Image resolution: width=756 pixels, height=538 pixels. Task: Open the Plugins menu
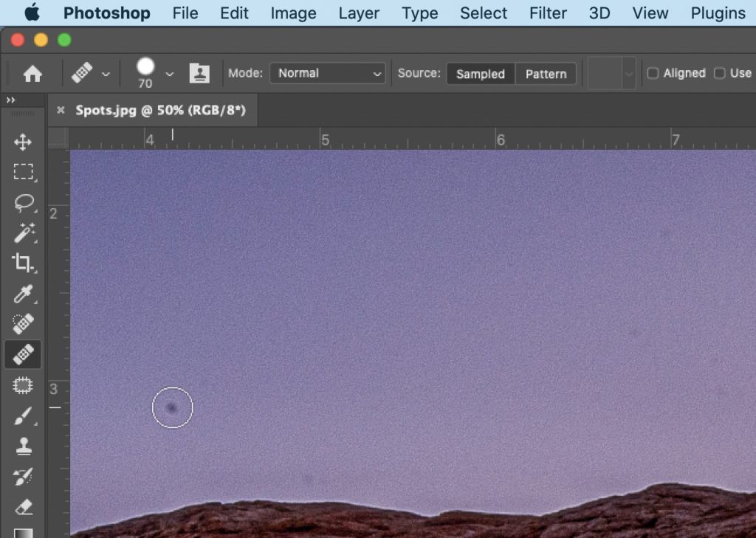[718, 13]
